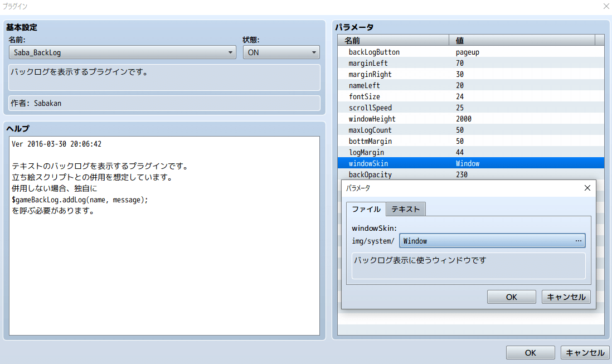Click the parameter description バックログ表示に使うウィンドウです
Image resolution: width=612 pixels, height=364 pixels.
point(468,266)
